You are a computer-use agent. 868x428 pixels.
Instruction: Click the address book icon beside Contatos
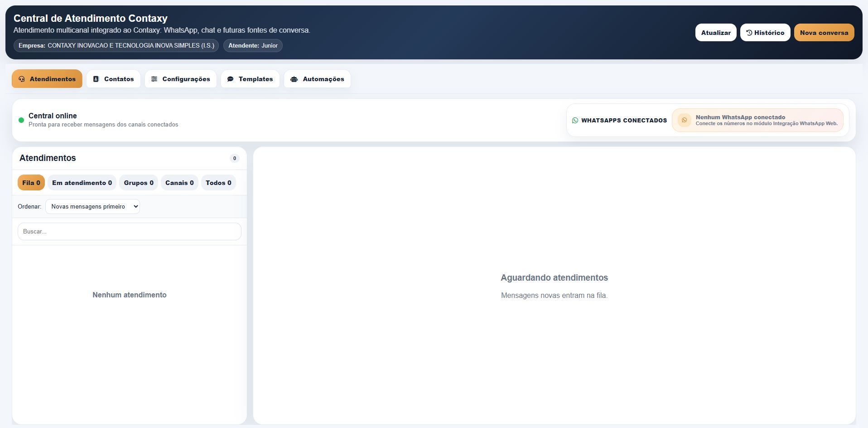(96, 79)
